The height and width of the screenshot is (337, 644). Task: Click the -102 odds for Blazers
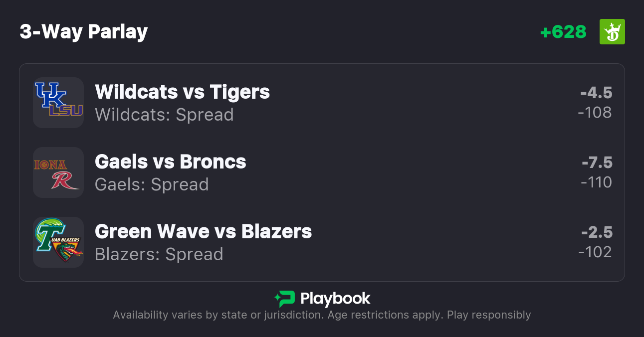(595, 252)
